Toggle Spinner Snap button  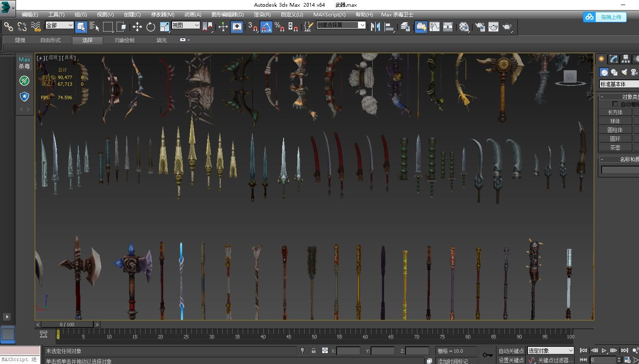click(293, 27)
